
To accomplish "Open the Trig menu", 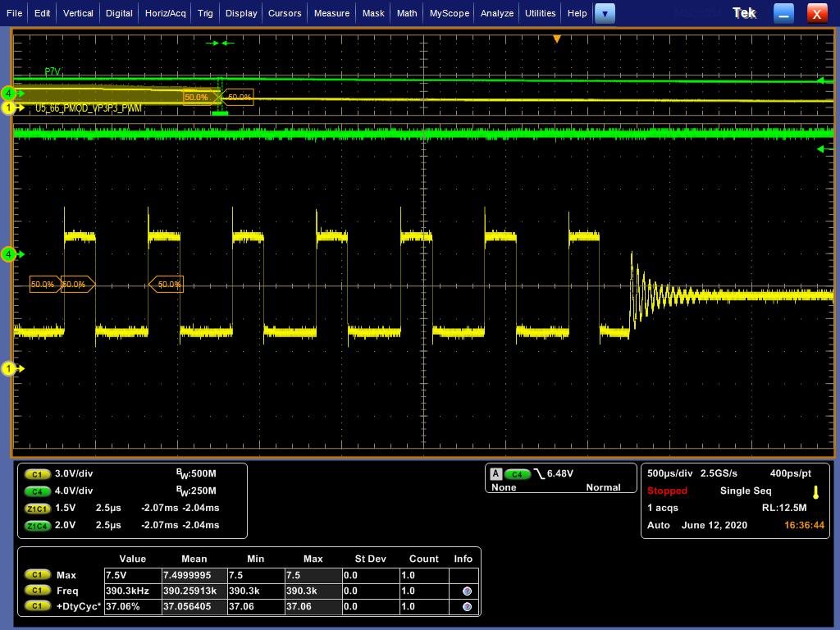I will (204, 13).
